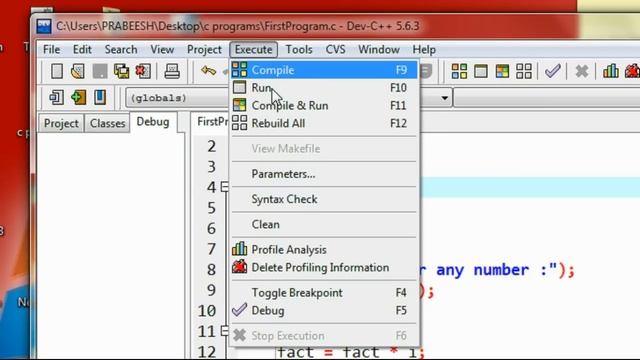The height and width of the screenshot is (360, 640).
Task: Open the Edit menu
Action: click(x=82, y=49)
